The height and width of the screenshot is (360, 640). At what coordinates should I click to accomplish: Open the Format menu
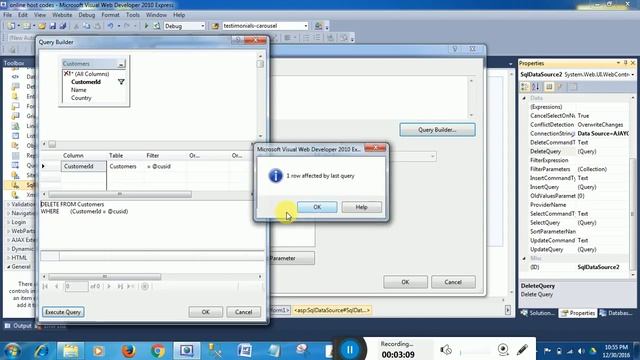pos(110,15)
